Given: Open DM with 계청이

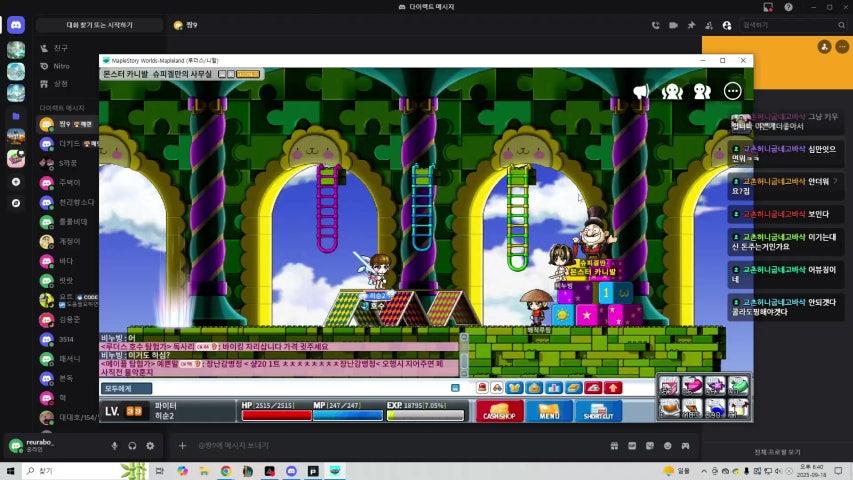Looking at the screenshot, I should (68, 241).
